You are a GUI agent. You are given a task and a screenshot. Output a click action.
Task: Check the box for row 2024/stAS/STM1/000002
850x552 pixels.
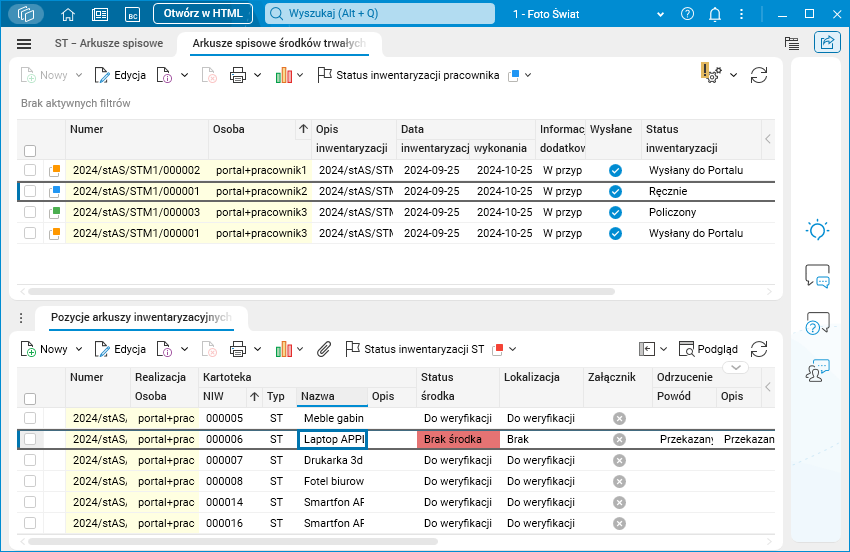(x=30, y=170)
